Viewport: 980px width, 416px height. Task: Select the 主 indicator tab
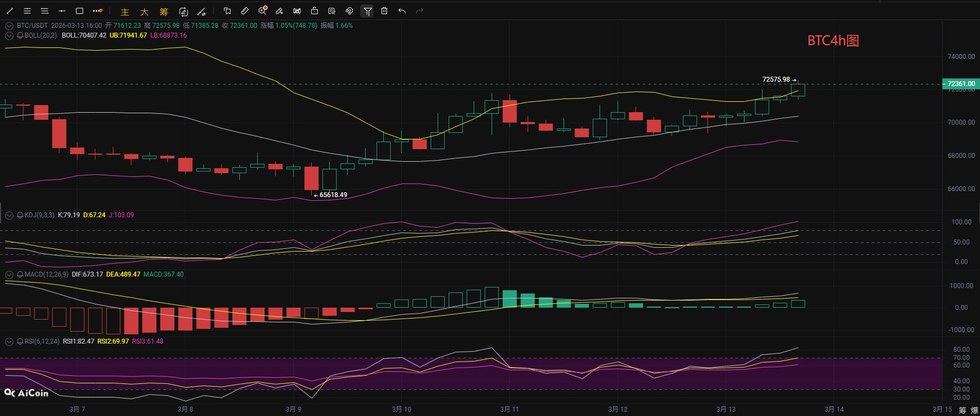pyautogui.click(x=125, y=11)
